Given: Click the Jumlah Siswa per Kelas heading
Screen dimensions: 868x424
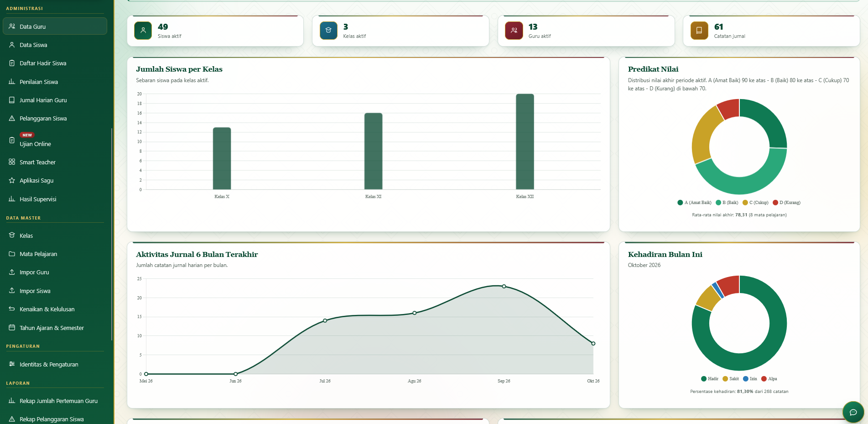Looking at the screenshot, I should click(179, 69).
